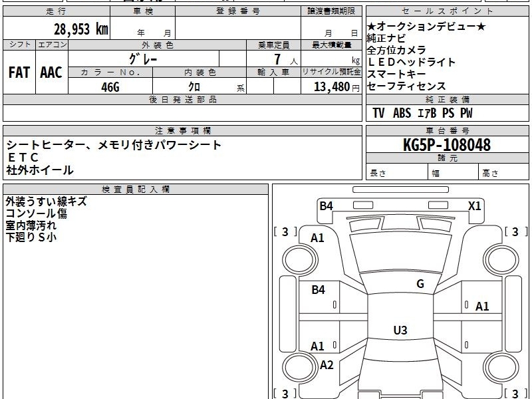Click inspector note 下廻りS小
The height and width of the screenshot is (399, 532).
click(31, 237)
